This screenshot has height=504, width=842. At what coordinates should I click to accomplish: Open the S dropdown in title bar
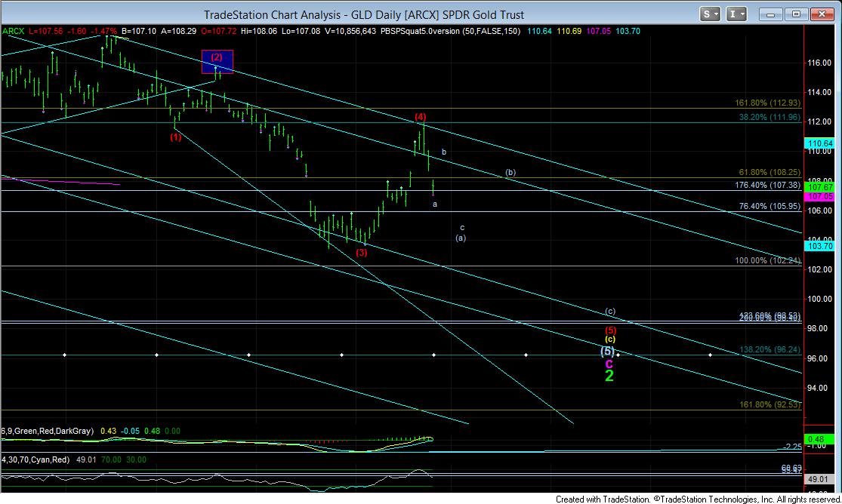(710, 14)
